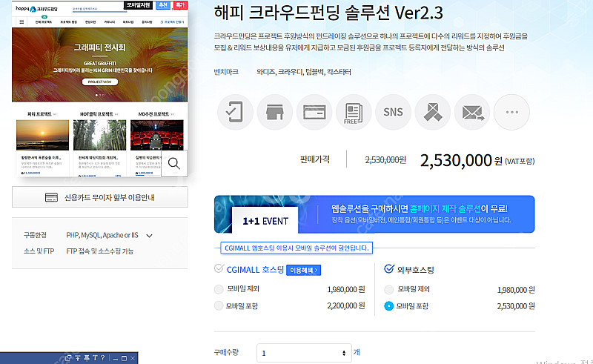The width and height of the screenshot is (593, 364).
Task: Click the 벤치마크 list '와디즈, 크라우디, 텀블벅, 킥스타터'
Action: click(304, 72)
